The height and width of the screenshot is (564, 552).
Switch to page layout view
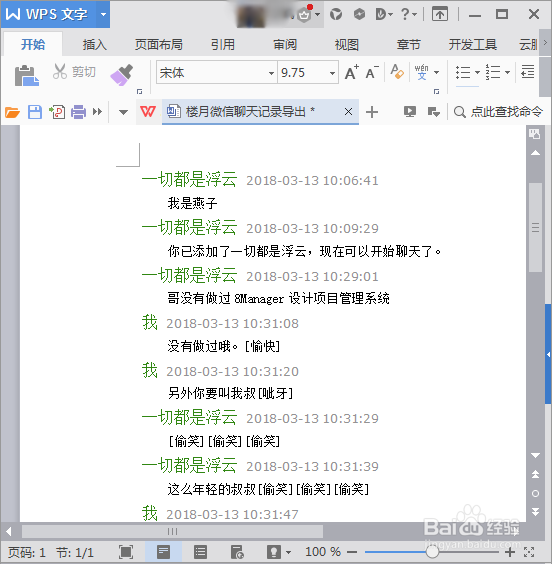(x=163, y=552)
